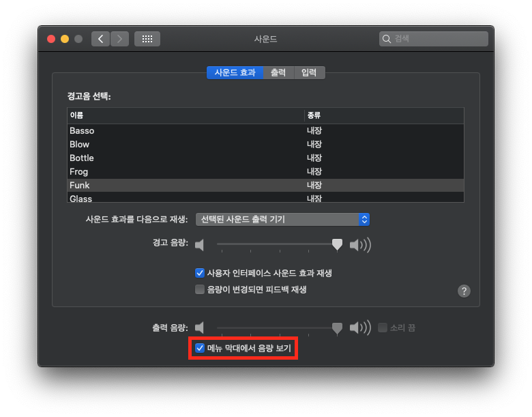This screenshot has width=532, height=417.
Task: Switch to the 출력 tab
Action: [278, 72]
